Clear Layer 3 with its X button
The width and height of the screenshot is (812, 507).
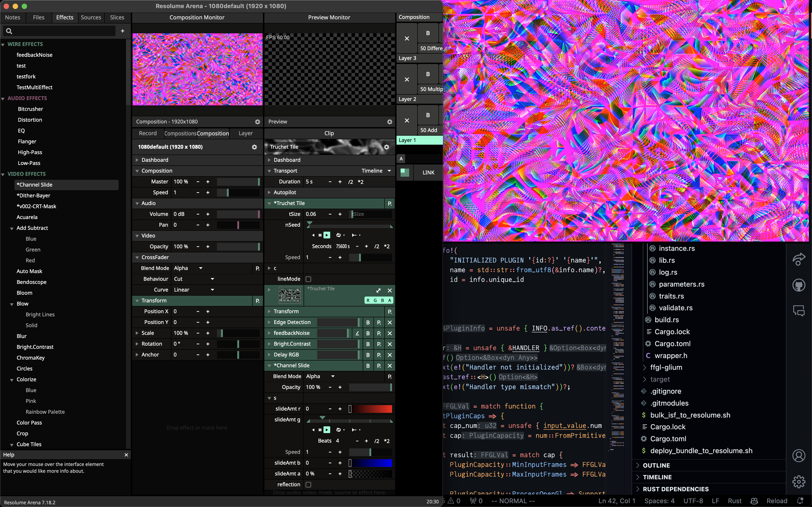tap(407, 39)
